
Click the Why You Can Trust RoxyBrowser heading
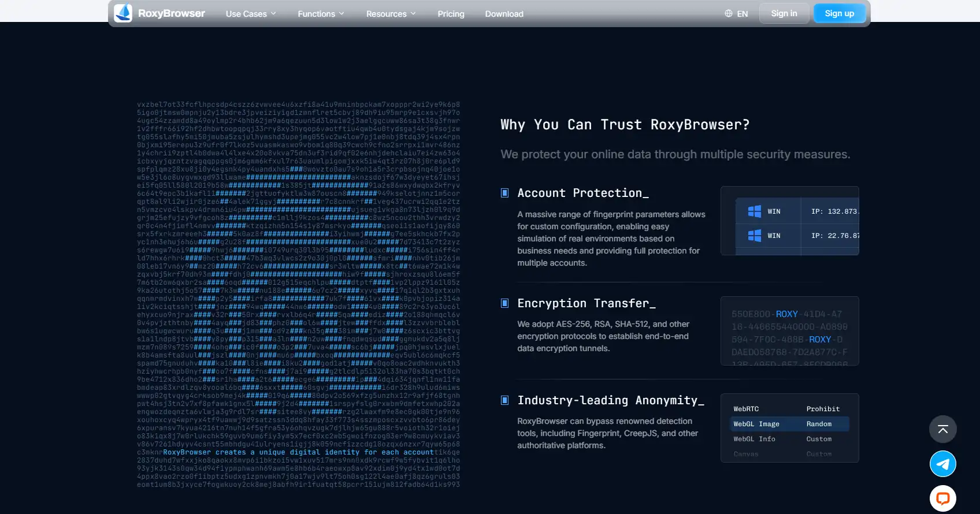point(625,125)
